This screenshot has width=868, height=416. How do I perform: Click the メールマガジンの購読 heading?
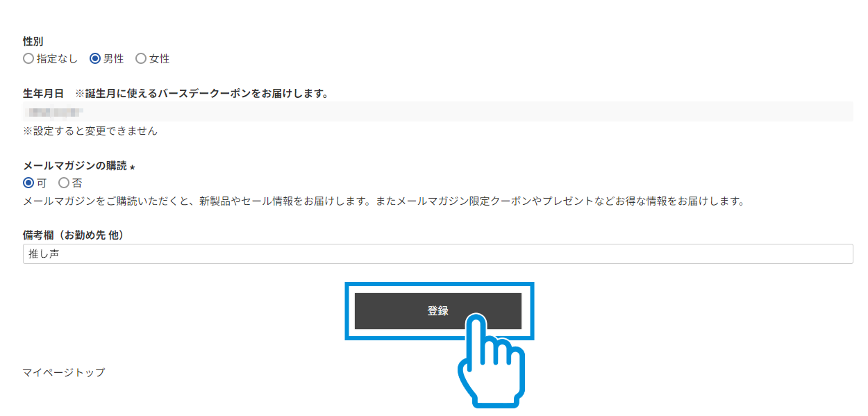(x=75, y=166)
